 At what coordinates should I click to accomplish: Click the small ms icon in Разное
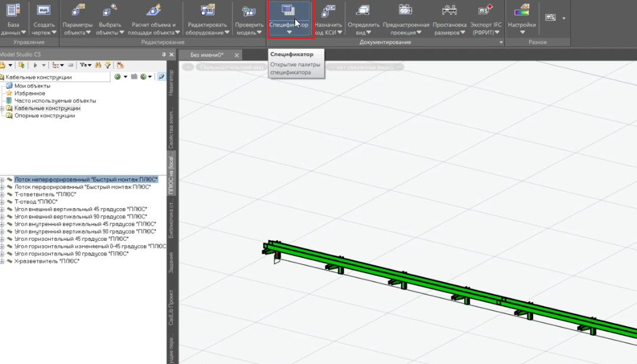coord(550,18)
